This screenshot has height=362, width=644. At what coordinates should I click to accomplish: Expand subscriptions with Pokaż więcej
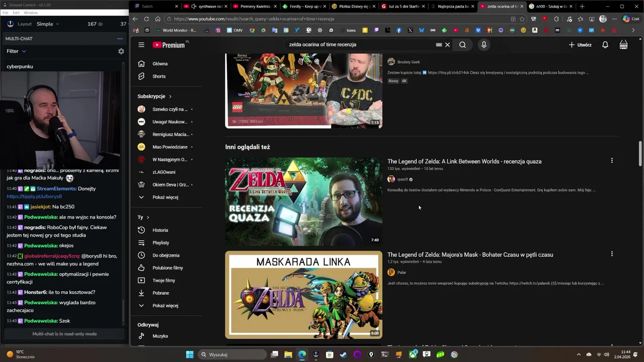(166, 197)
